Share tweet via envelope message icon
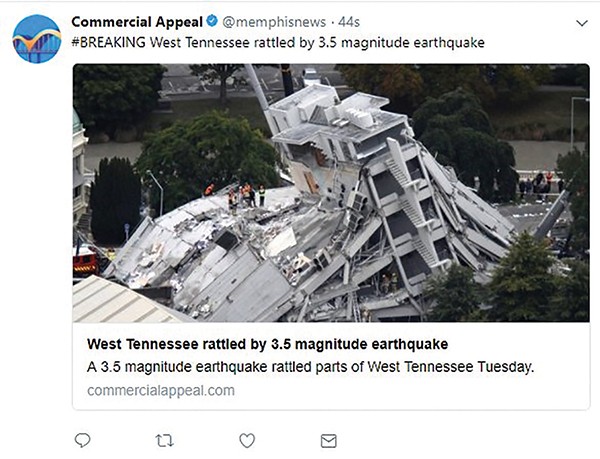Screen dimensions: 600x459 coord(328,440)
